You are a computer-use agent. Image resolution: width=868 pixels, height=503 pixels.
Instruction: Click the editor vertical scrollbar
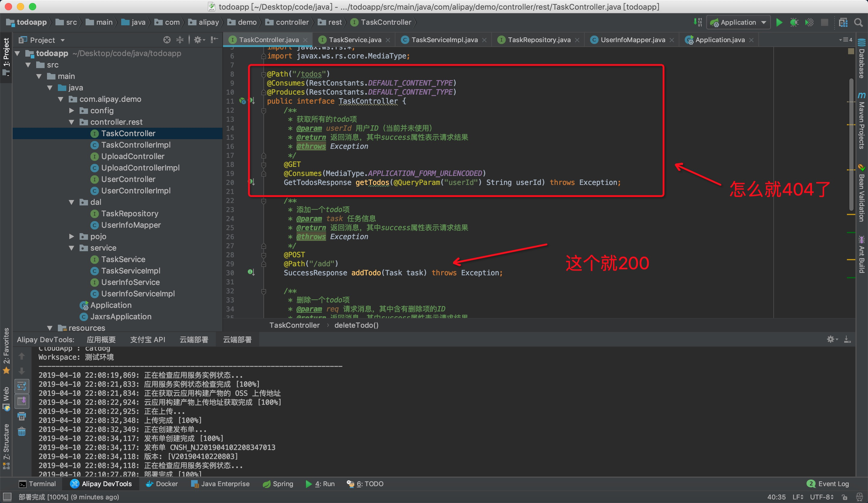pyautogui.click(x=851, y=145)
